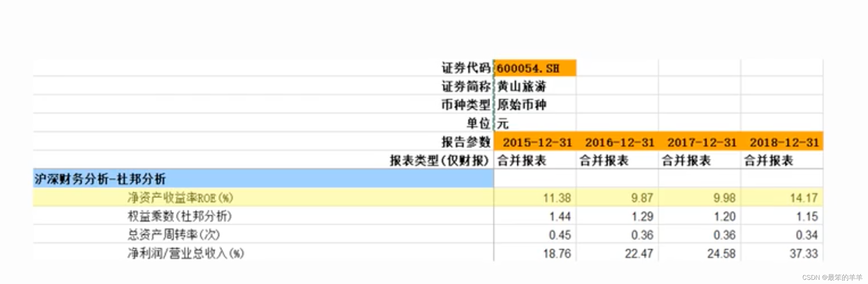Image resolution: width=868 pixels, height=284 pixels.
Task: Select equity multiplier value 1.29
Action: point(642,216)
